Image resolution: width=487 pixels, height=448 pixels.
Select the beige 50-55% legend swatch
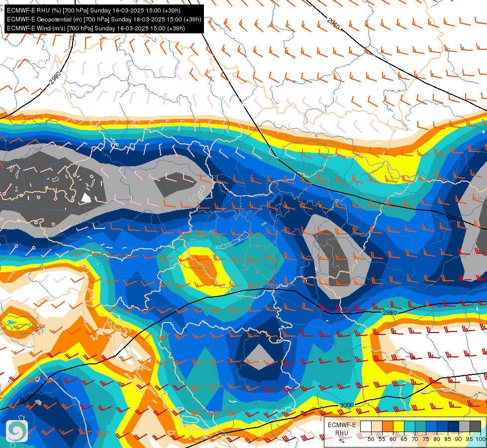(x=377, y=426)
